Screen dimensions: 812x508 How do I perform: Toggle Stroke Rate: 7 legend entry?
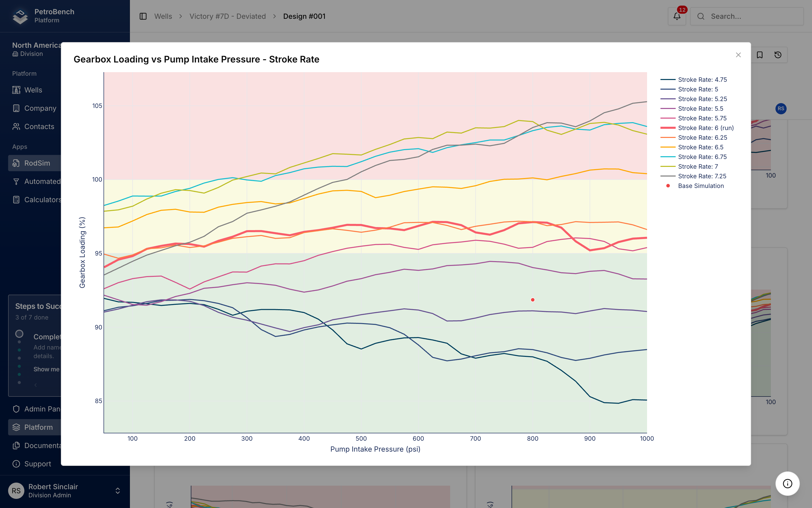[689, 167]
